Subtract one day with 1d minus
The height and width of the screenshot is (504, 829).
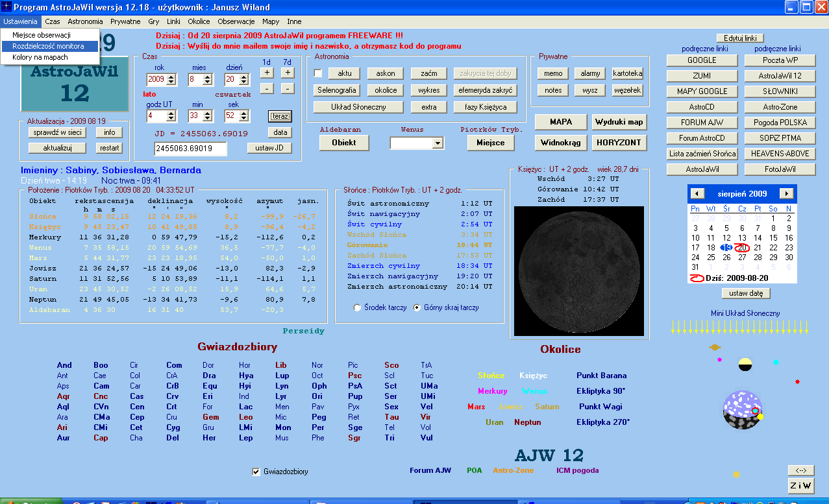tap(267, 88)
